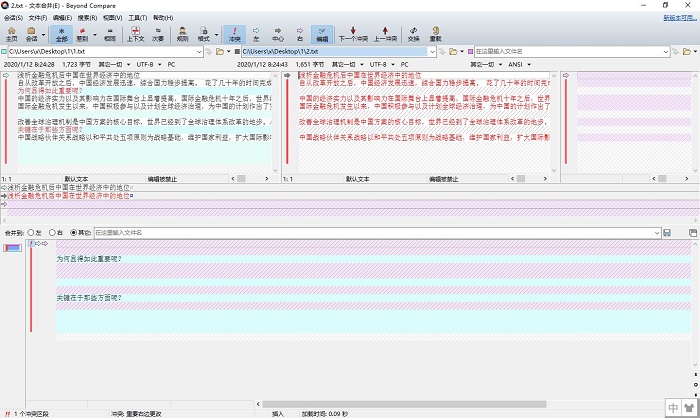Take the 右 right side icon
The image size is (700, 418).
[300, 34]
